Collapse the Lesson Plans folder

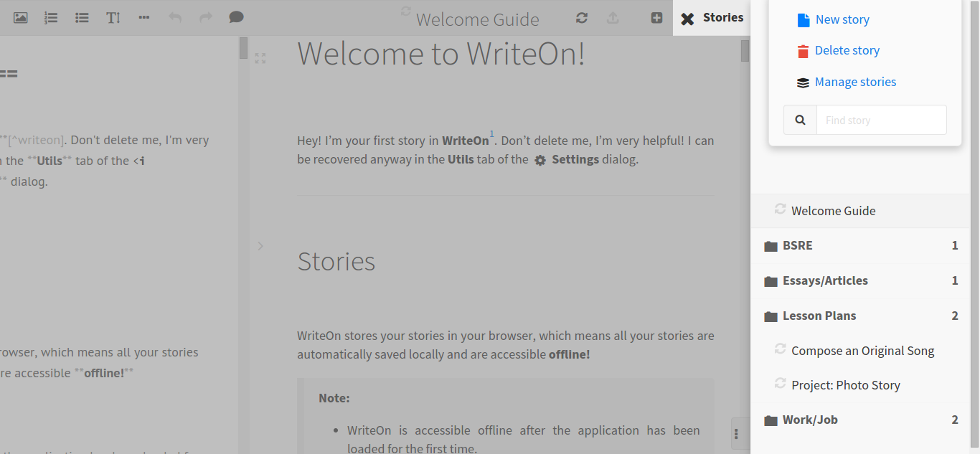pos(859,316)
